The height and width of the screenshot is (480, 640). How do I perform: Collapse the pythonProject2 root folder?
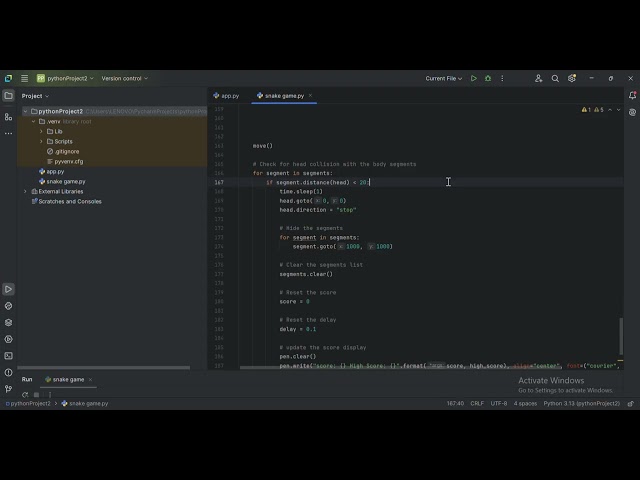pos(25,111)
